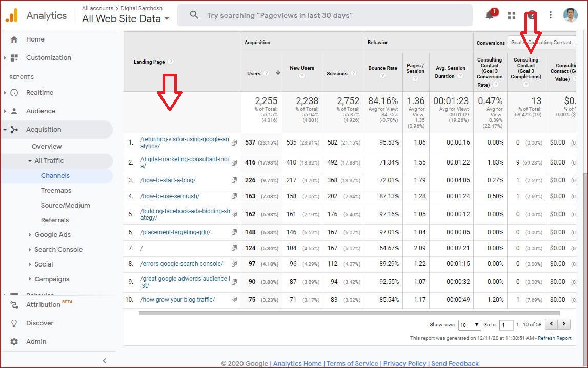The image size is (588, 368).
Task: Click the Users column sort arrow
Action: coord(278,72)
